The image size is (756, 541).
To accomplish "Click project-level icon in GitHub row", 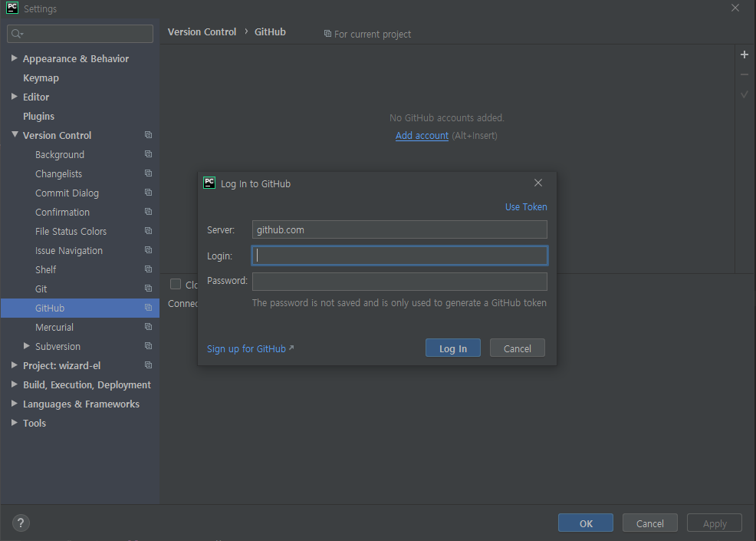I will click(149, 308).
